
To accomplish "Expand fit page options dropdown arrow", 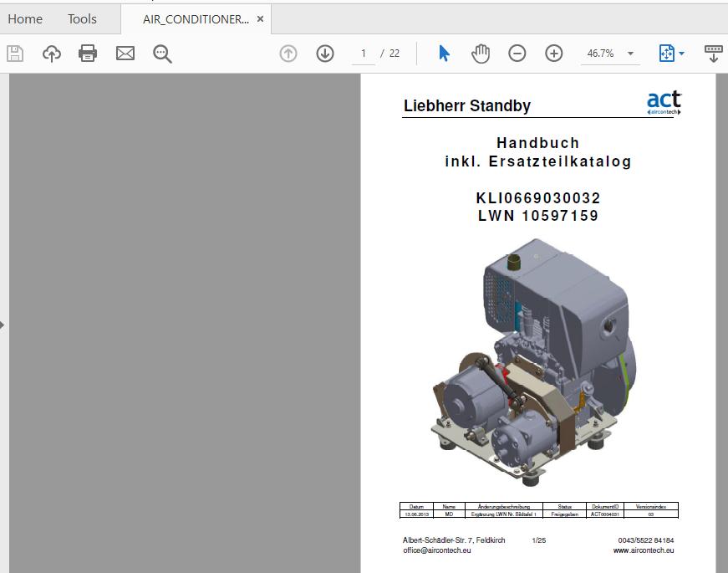I will point(681,54).
